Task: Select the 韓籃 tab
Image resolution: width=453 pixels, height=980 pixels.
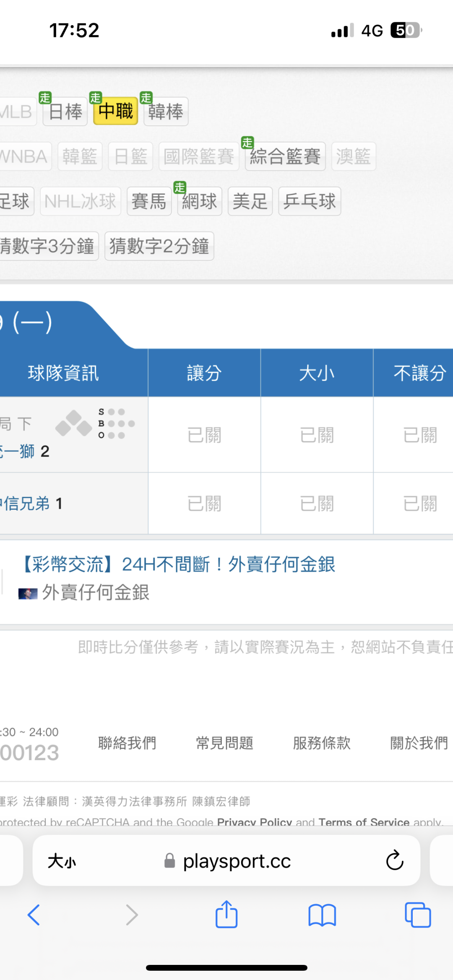Action: [x=80, y=156]
